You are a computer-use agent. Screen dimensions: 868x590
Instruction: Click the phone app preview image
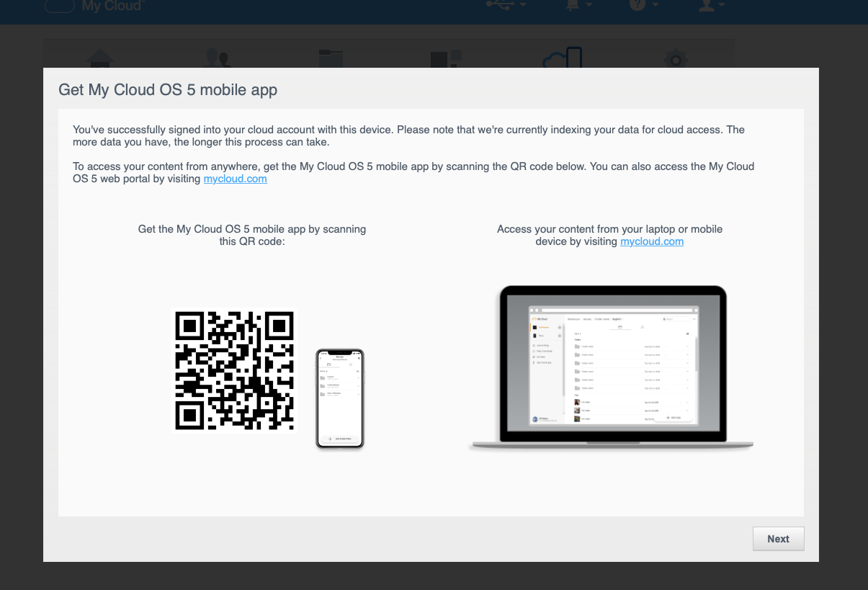340,399
